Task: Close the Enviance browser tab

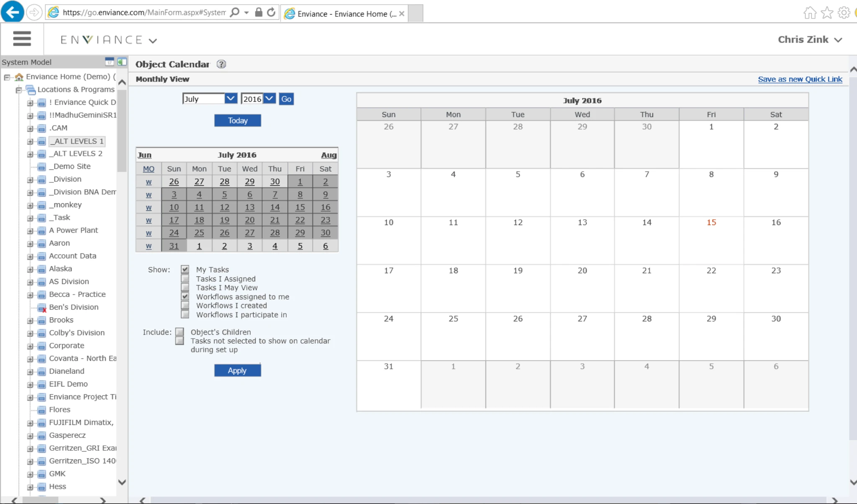Action: coord(402,13)
